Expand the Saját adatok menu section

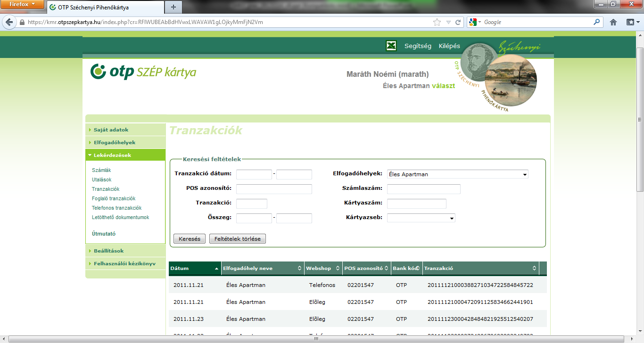tap(125, 130)
